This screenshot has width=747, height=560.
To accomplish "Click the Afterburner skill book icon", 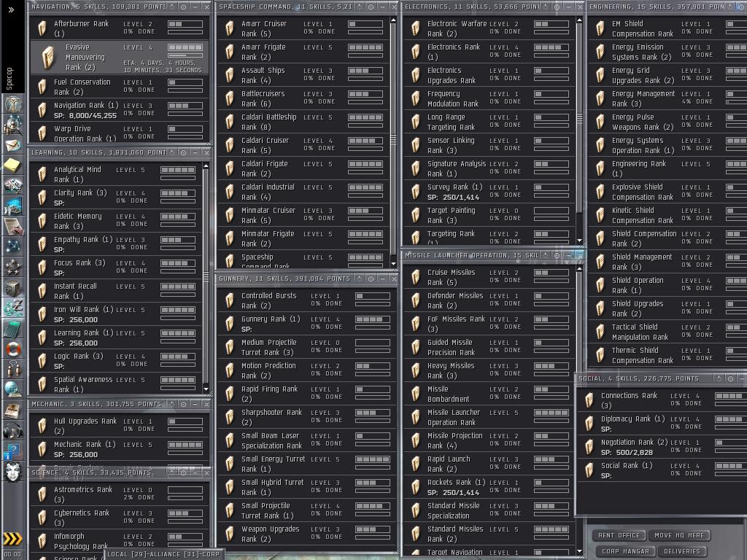I will click(42, 28).
